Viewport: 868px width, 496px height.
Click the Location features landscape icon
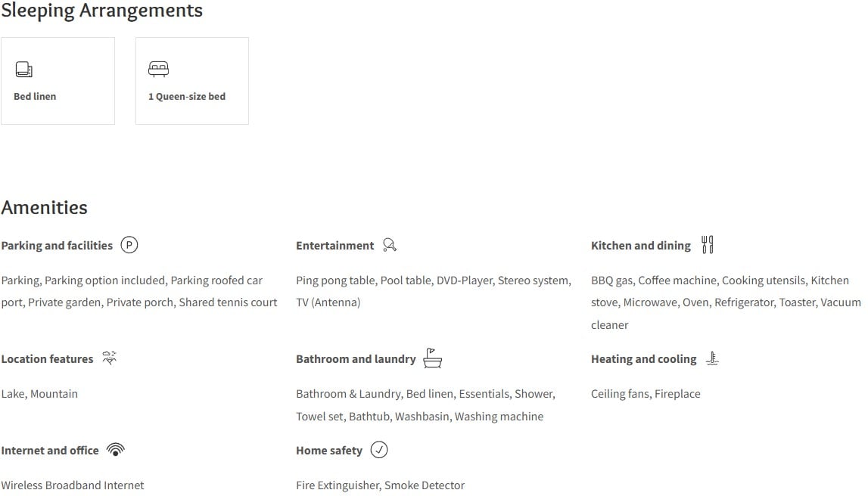[110, 358]
